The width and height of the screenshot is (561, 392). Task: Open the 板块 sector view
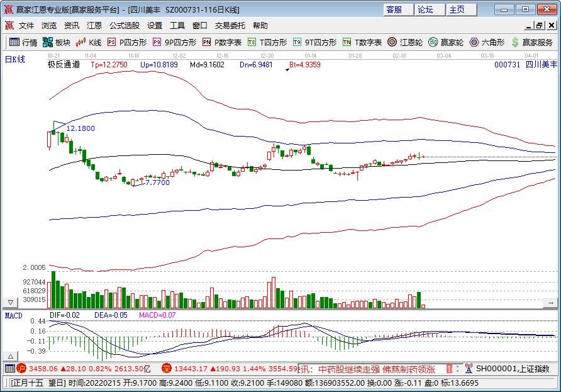click(57, 42)
